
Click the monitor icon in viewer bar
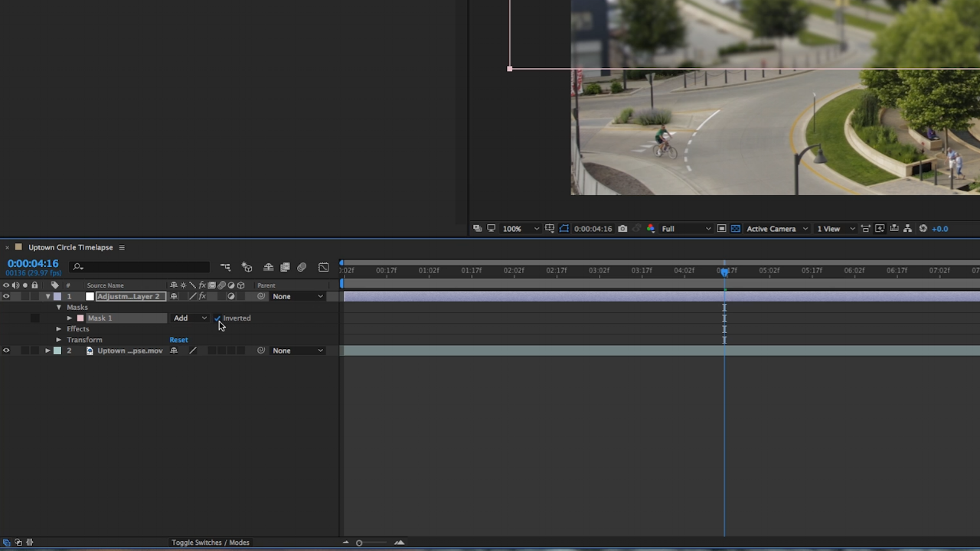491,229
